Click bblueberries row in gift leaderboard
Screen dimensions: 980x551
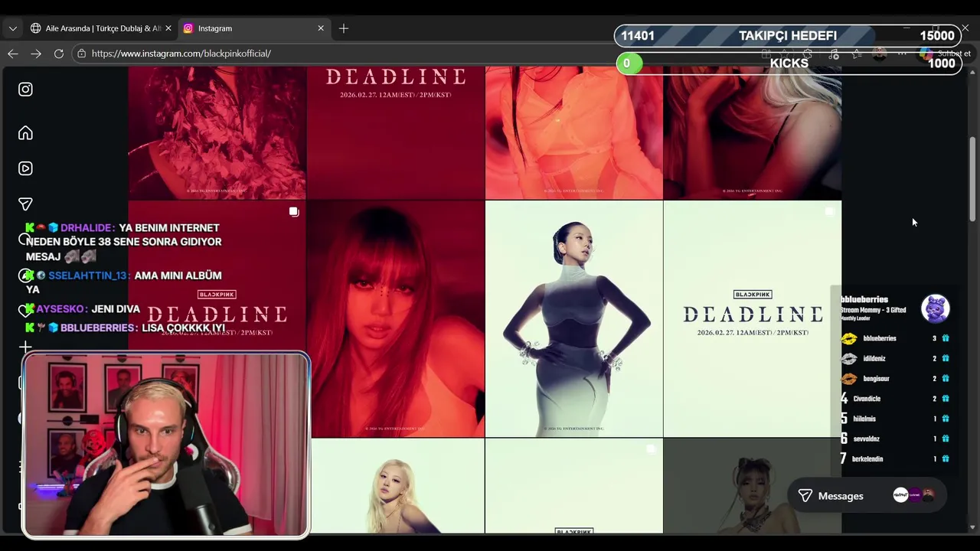[895, 338]
